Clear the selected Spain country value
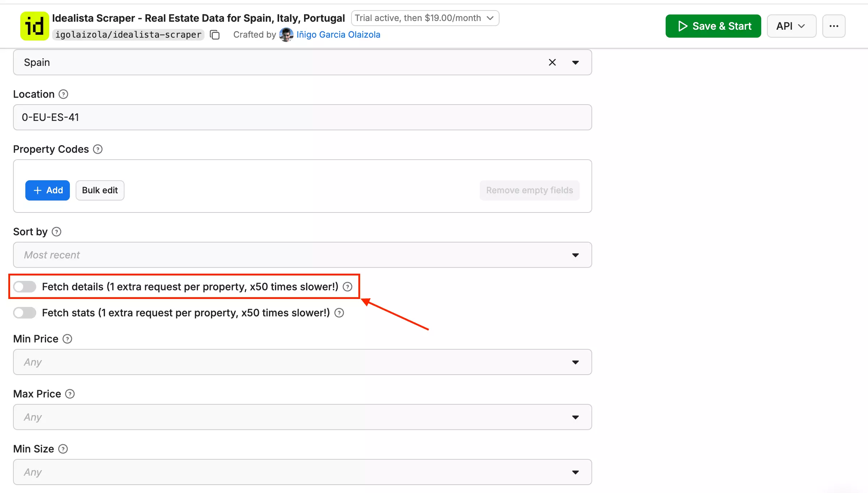Screen dimensions: 868x493 [x=552, y=62]
